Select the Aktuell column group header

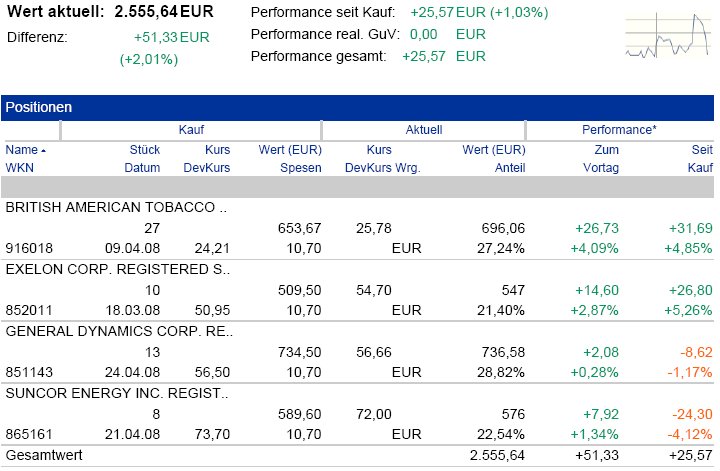(x=424, y=130)
